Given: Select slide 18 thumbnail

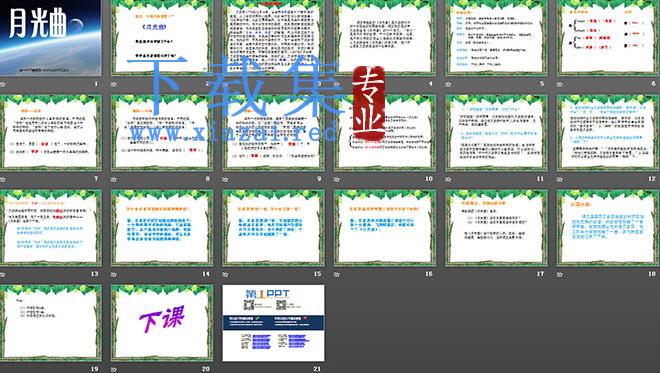Looking at the screenshot, I should (x=608, y=227).
